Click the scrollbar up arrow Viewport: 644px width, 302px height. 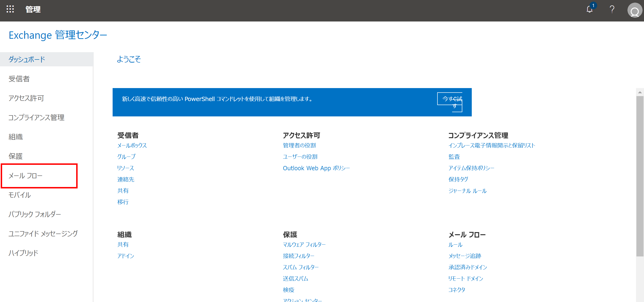click(x=640, y=92)
